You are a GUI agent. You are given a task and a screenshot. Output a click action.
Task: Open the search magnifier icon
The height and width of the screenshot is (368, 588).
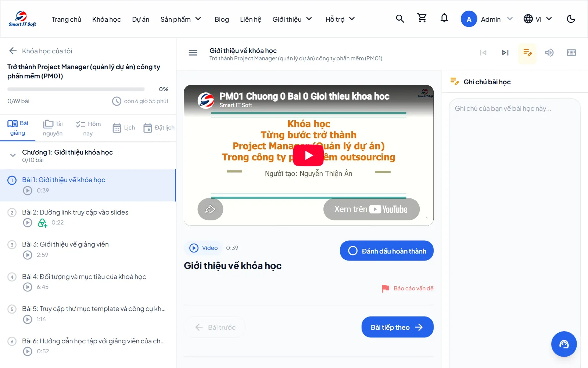[400, 19]
